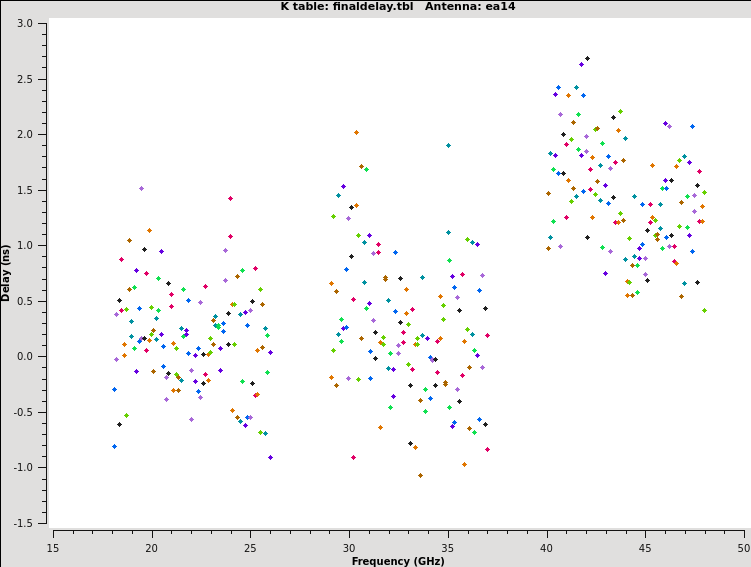Viewport: 751px width, 567px height.
Task: Click the 45 tick label on frequency axis
Action: tap(645, 547)
